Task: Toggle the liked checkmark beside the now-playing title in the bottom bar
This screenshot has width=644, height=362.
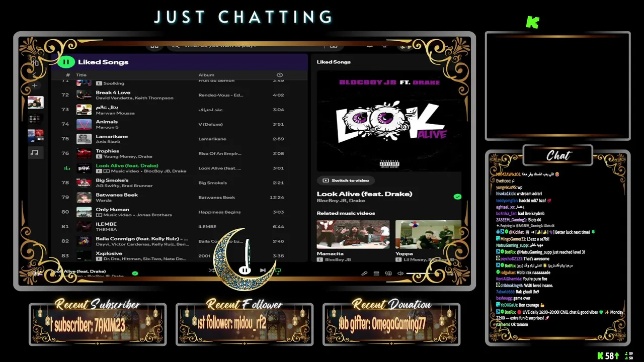Action: point(135,273)
